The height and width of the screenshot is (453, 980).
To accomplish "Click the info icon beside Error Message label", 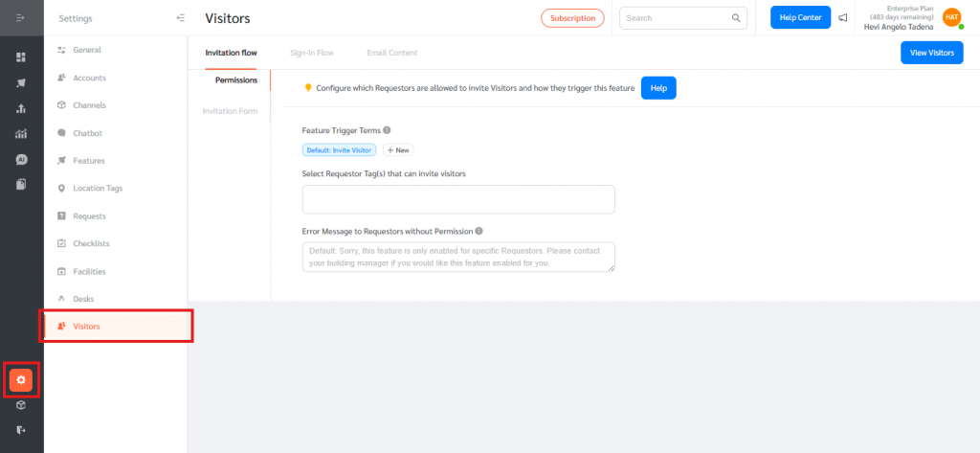I will tap(479, 231).
